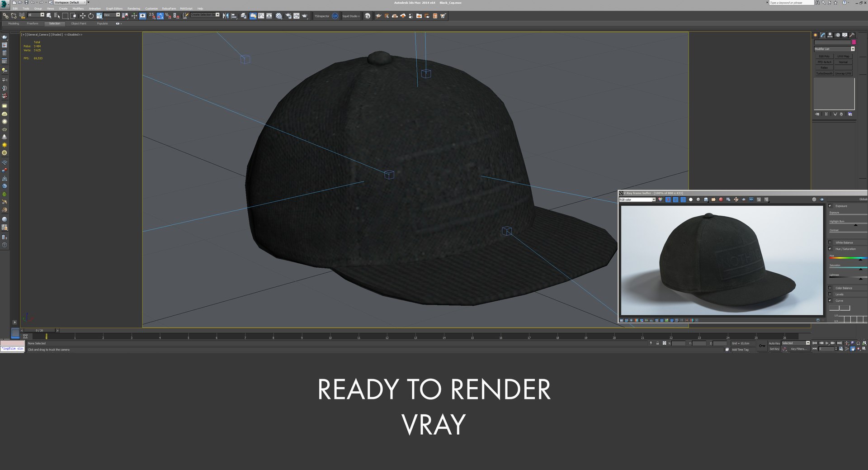The width and height of the screenshot is (868, 470).
Task: Open the Material Editor icon
Action: click(x=279, y=16)
